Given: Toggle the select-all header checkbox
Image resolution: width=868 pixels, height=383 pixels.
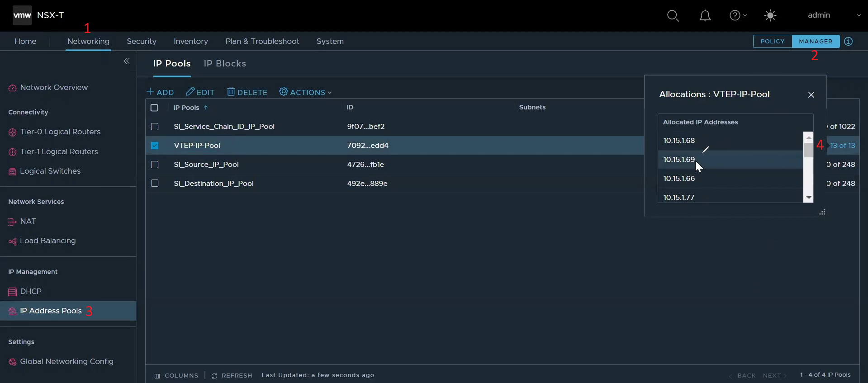Looking at the screenshot, I should click(x=154, y=108).
